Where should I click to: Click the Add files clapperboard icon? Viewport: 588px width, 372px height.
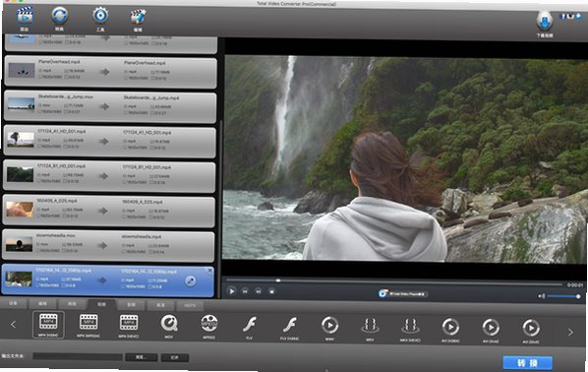[25, 16]
